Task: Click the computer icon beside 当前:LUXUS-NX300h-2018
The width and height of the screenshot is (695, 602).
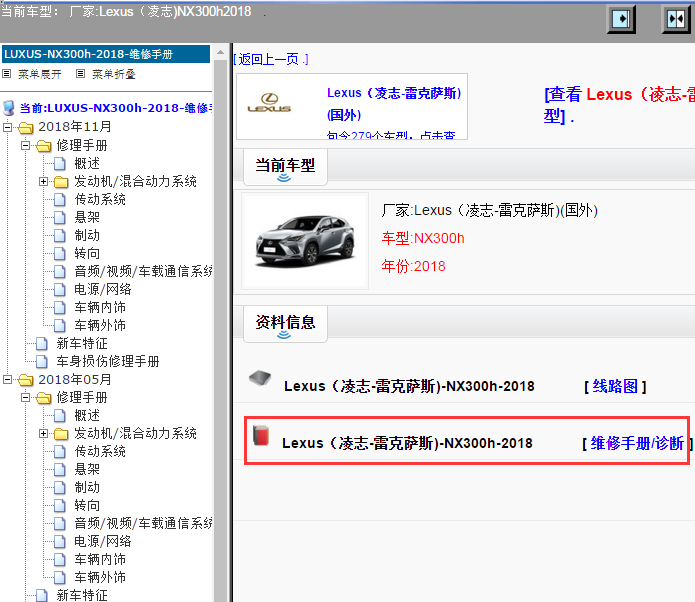Action: (8, 108)
